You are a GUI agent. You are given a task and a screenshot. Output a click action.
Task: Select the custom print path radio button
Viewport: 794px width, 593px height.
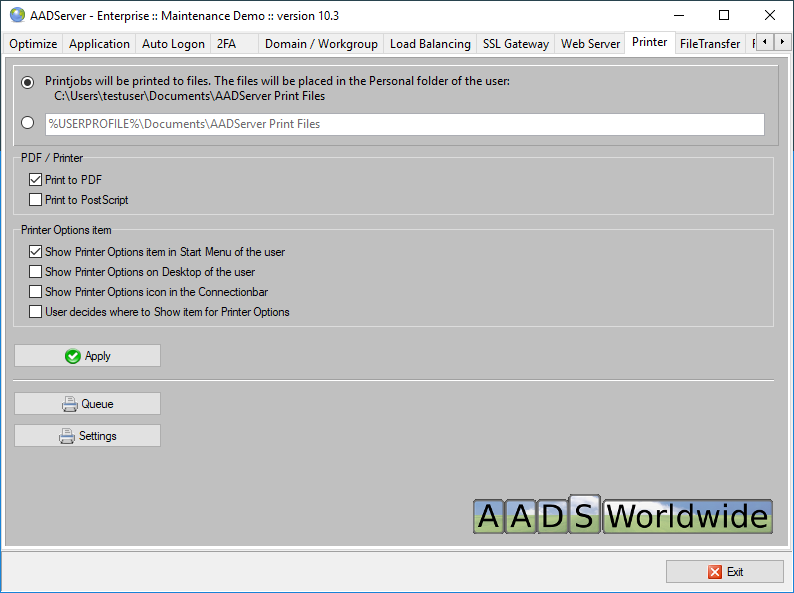(28, 124)
